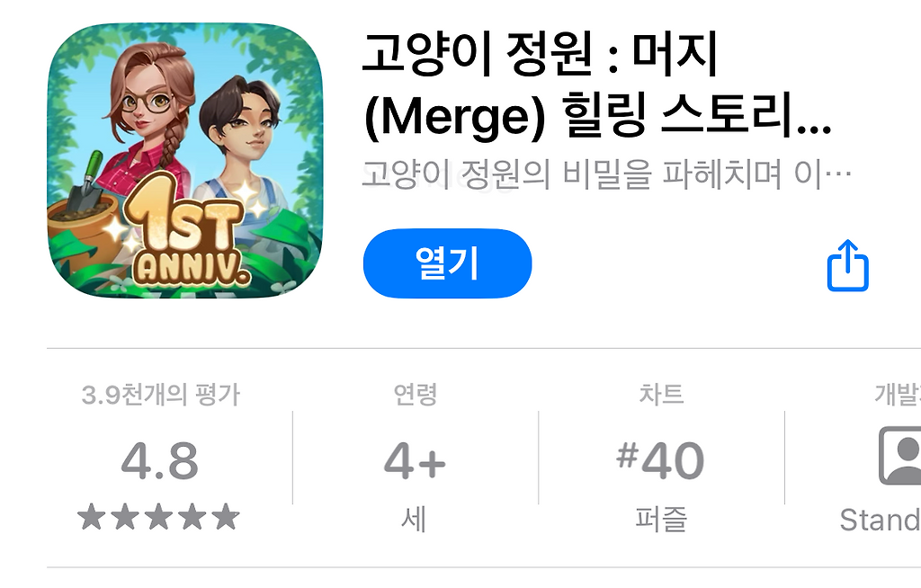Open the 퍼즐 puzzle category
The height and width of the screenshot is (588, 921).
(x=661, y=520)
